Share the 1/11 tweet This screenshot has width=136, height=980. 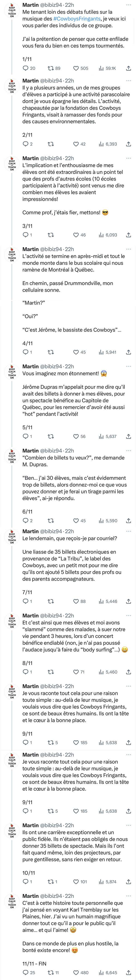click(x=128, y=68)
